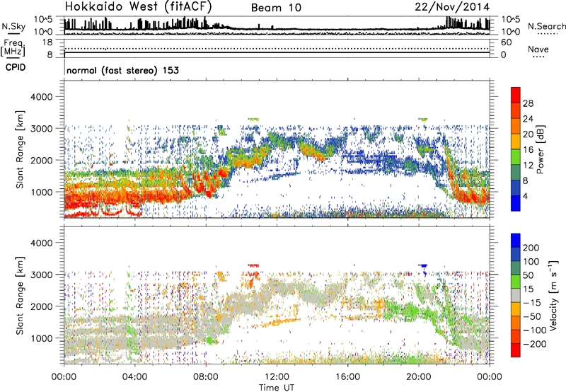Click the '18' frequency axis tick

47,42
